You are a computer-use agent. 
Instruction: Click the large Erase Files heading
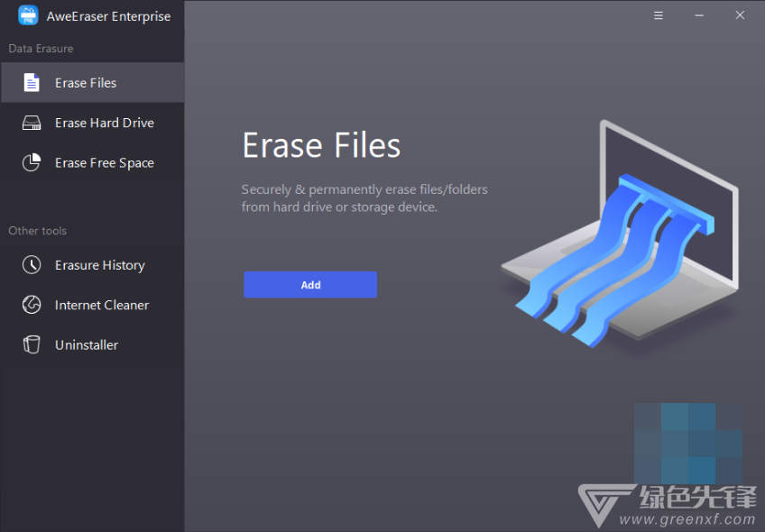point(321,145)
